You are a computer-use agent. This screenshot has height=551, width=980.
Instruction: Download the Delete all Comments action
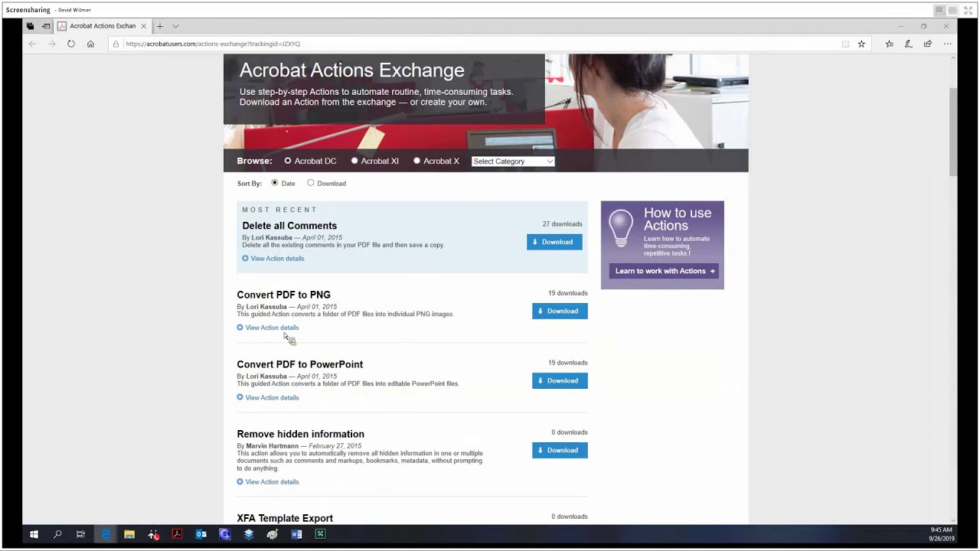(554, 242)
